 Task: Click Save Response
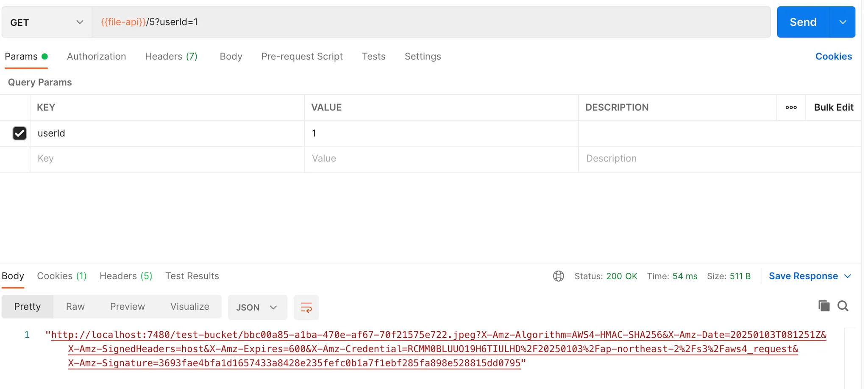[x=803, y=276]
